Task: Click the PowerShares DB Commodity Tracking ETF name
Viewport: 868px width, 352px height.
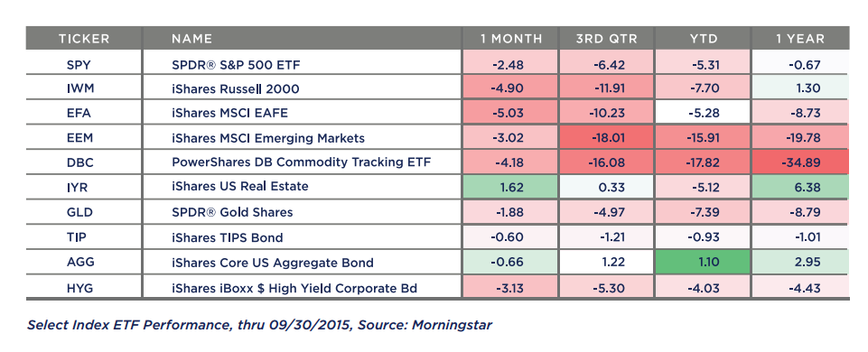Action: tap(301, 162)
